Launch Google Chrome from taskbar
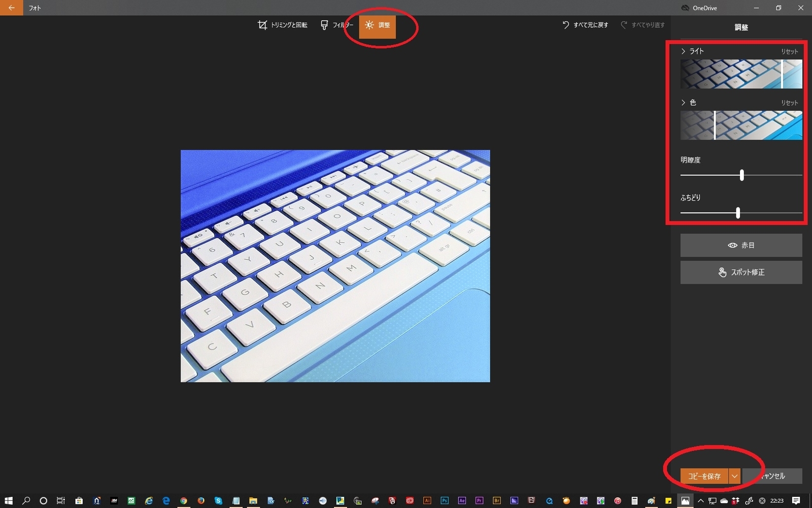Viewport: 812px width, 508px height. click(183, 501)
